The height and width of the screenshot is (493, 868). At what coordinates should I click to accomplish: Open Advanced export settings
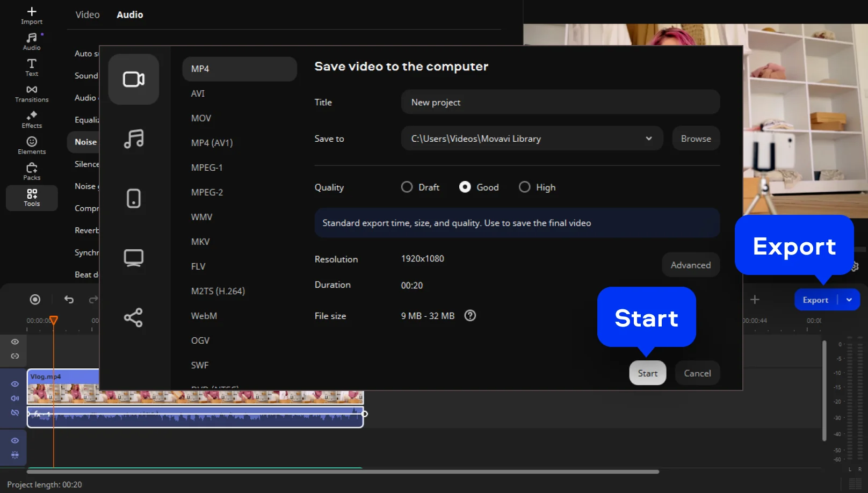(690, 265)
